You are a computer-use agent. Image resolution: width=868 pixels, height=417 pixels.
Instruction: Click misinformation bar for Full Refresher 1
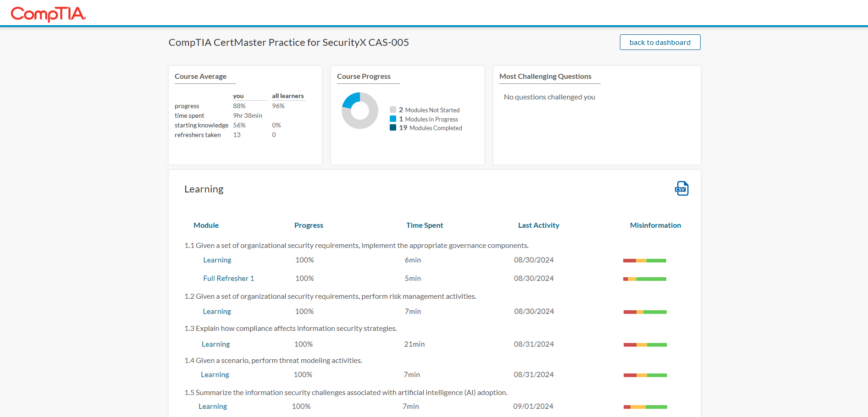[645, 279]
